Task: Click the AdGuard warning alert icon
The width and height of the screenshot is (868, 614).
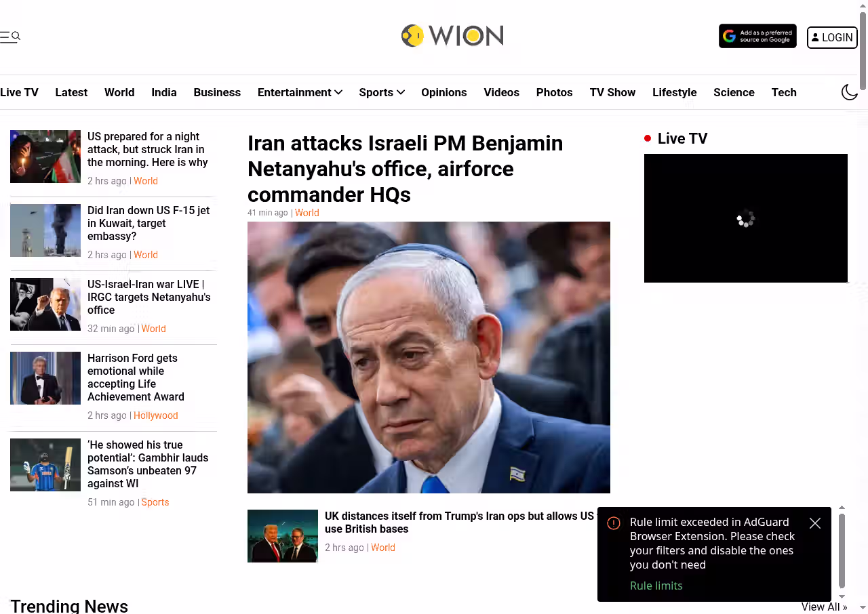Action: pyautogui.click(x=614, y=523)
